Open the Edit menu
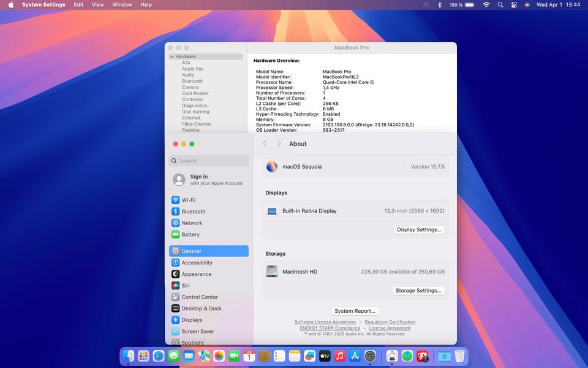This screenshot has height=368, width=588. [78, 5]
